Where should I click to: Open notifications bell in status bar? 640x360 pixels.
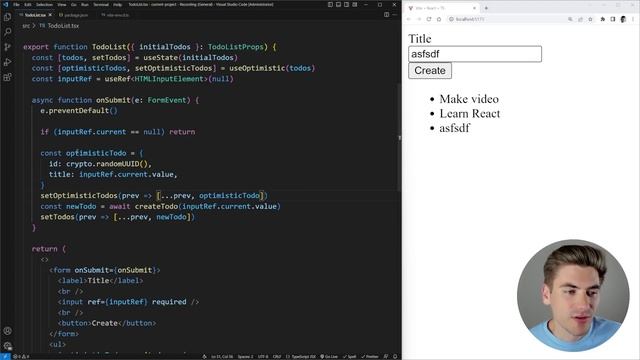coord(395,356)
